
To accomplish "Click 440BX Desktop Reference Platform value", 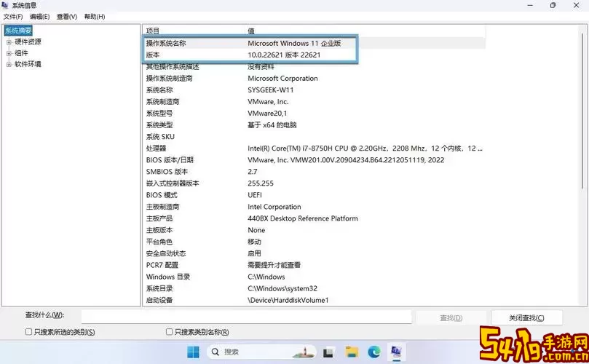I will (x=302, y=218).
